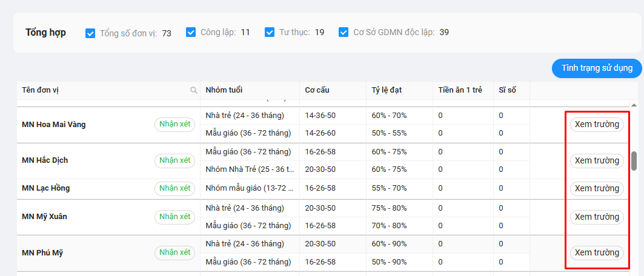Click Xem trường for MN Hoa Mai Vàng

(597, 125)
